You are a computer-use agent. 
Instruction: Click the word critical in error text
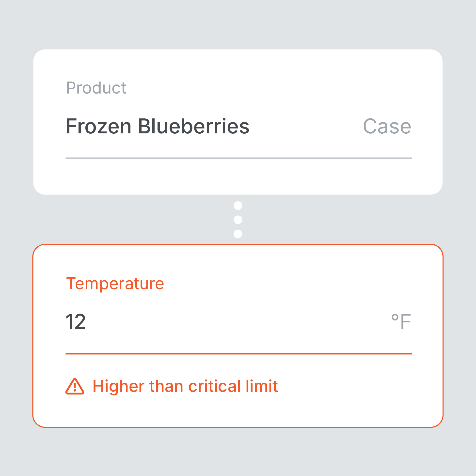pyautogui.click(x=214, y=386)
